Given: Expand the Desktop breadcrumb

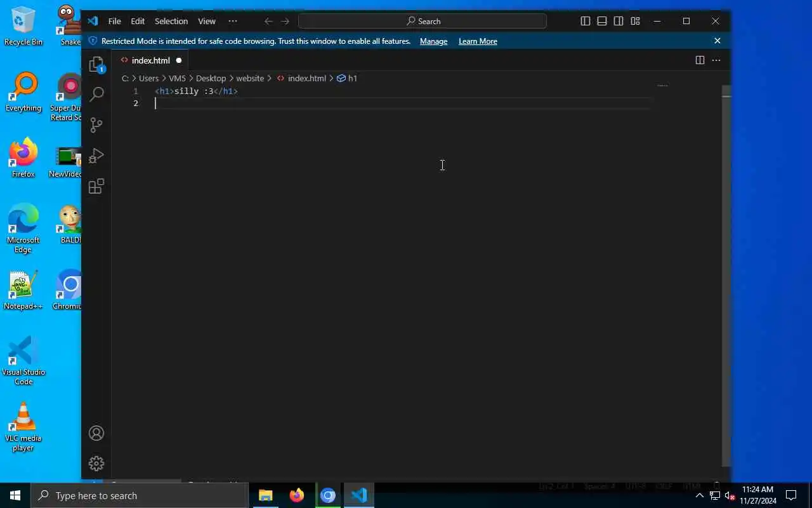Looking at the screenshot, I should [211, 78].
